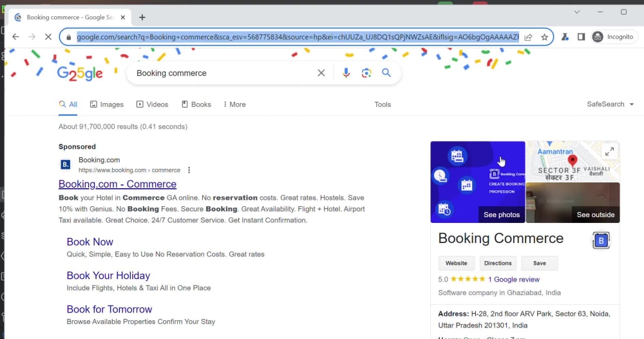Start voice search with microphone
This screenshot has width=644, height=339.
346,73
